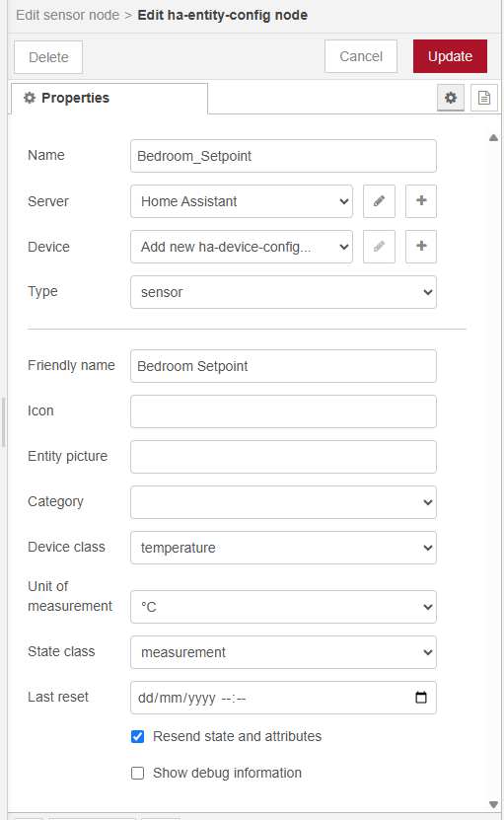Click the Update button
Screen dimensions: 504x820
(450, 56)
